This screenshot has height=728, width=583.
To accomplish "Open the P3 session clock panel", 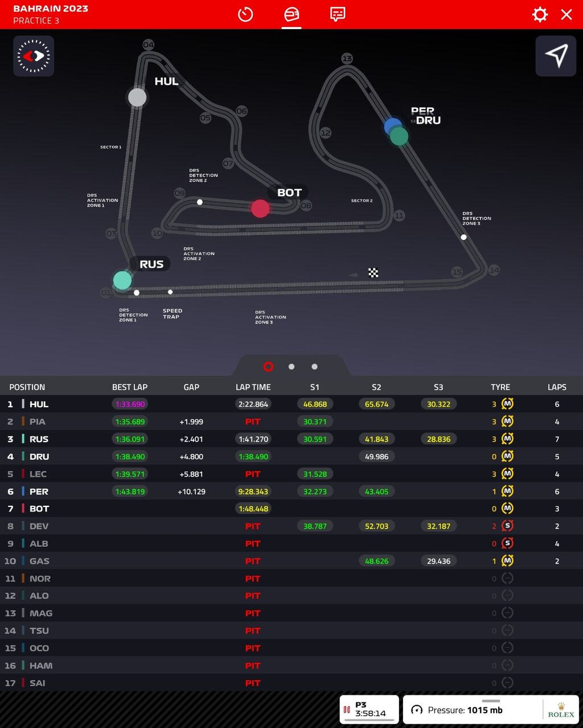I will (x=369, y=709).
